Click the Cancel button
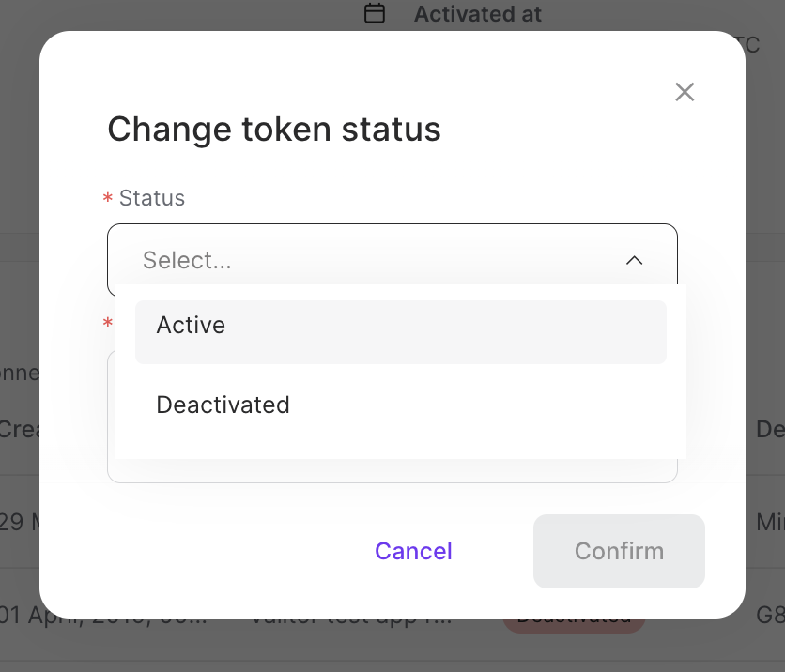The image size is (785, 672). [x=413, y=551]
